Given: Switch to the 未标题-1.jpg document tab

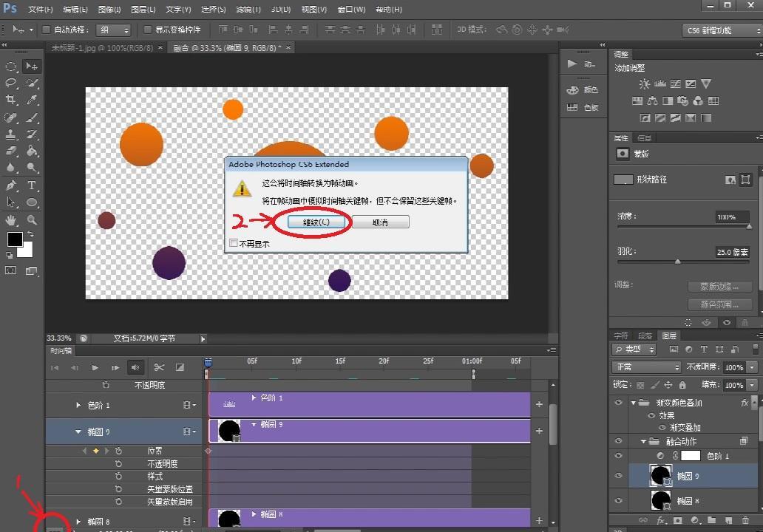Looking at the screenshot, I should tap(102, 47).
